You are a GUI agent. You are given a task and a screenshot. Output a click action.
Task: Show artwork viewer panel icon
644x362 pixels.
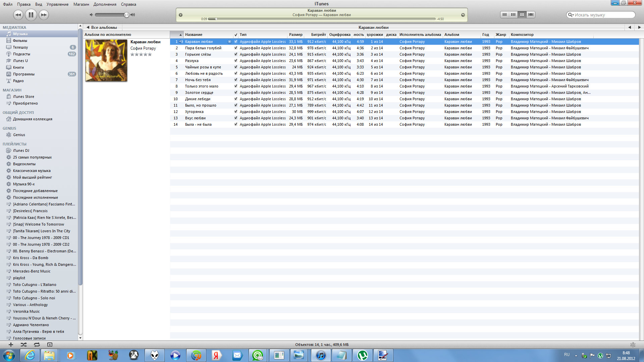(x=50, y=345)
